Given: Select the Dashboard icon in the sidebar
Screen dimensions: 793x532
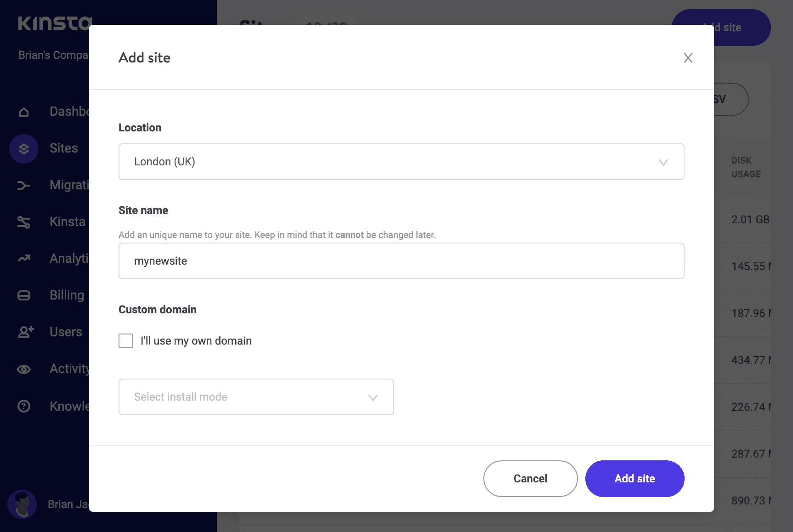Looking at the screenshot, I should pyautogui.click(x=23, y=111).
